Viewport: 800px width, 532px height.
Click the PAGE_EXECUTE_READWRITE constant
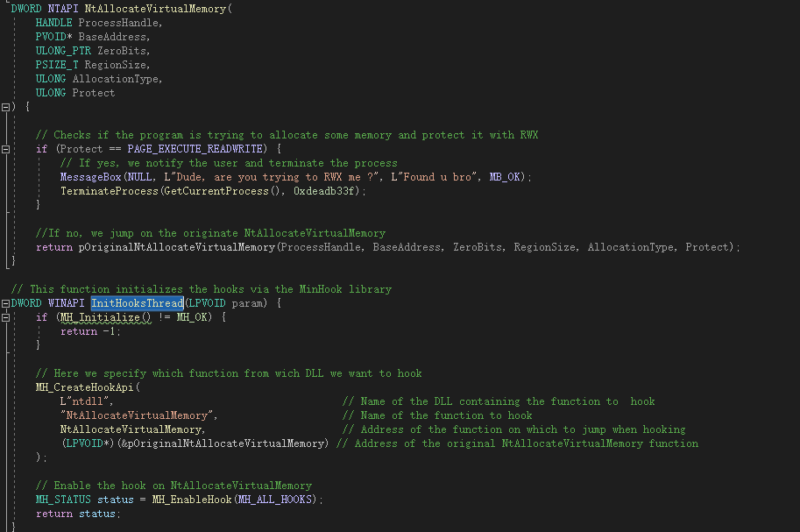tap(195, 149)
